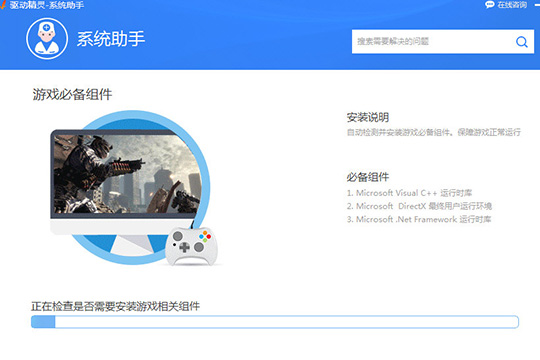This screenshot has width=540, height=360.
Task: Click the 正在检查是否需要安装游戏相关组件 status text
Action: (115, 306)
